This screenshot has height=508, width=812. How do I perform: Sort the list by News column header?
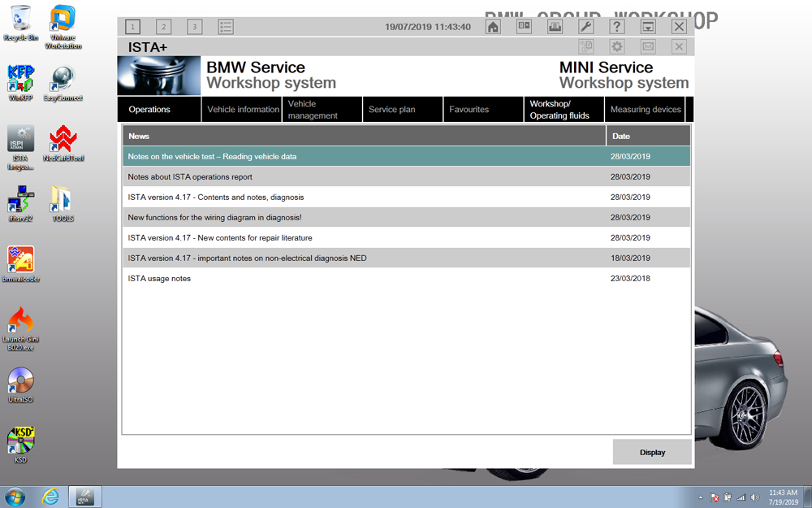pos(365,136)
